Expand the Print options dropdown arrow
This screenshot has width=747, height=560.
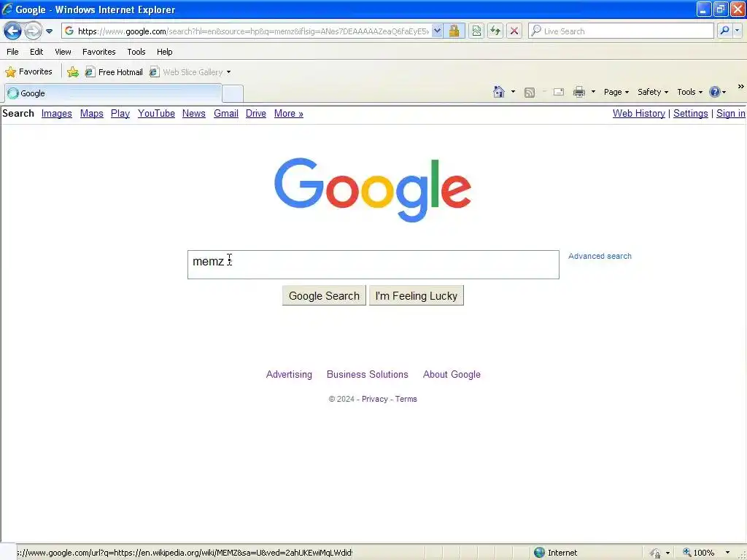click(593, 92)
